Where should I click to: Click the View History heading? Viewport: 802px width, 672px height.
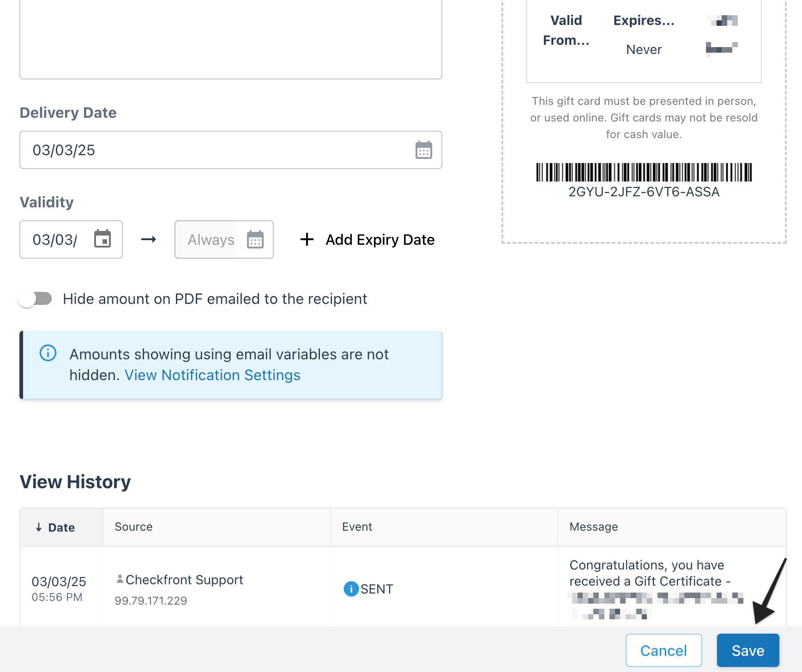[x=75, y=482]
